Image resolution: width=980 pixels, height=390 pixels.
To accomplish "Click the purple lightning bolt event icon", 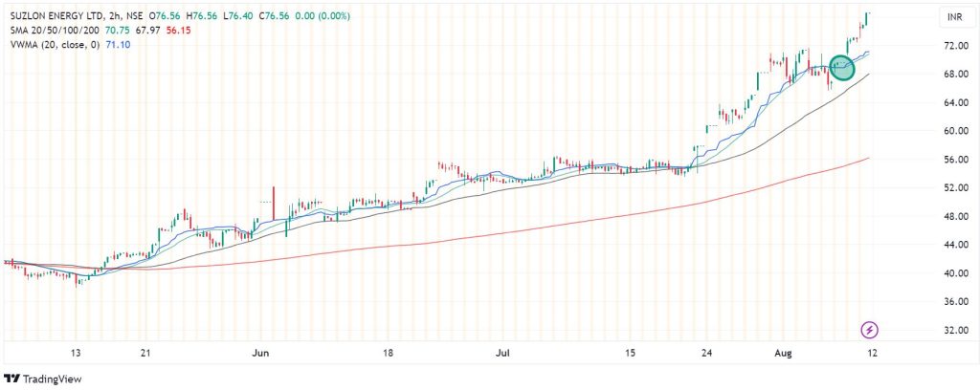I will tap(871, 330).
